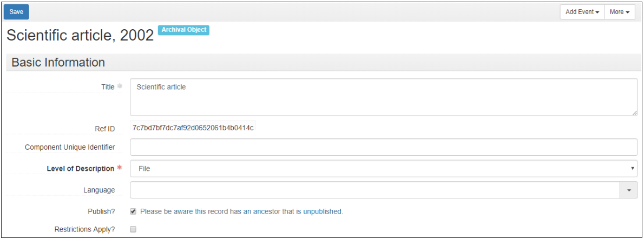Uncheck the Publish? checkbox
This screenshot has width=644, height=239.
point(133,211)
